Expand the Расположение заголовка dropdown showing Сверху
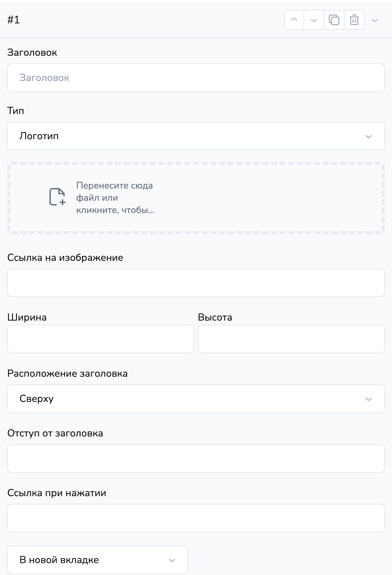Image resolution: width=392 pixels, height=575 pixels. click(x=196, y=399)
